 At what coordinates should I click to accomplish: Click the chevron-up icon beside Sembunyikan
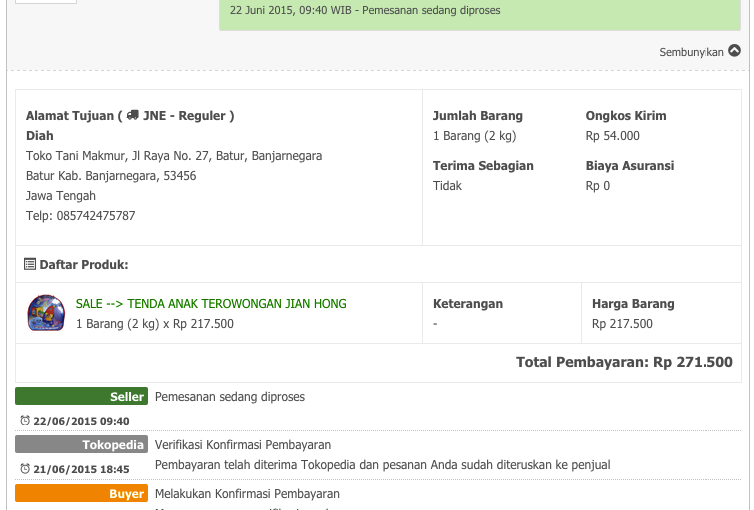click(735, 51)
